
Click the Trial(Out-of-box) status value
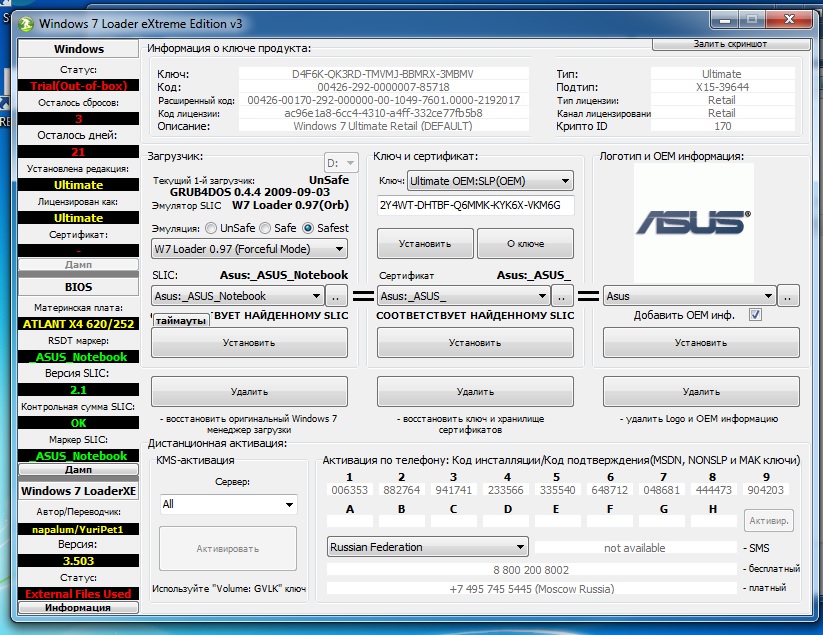point(78,86)
